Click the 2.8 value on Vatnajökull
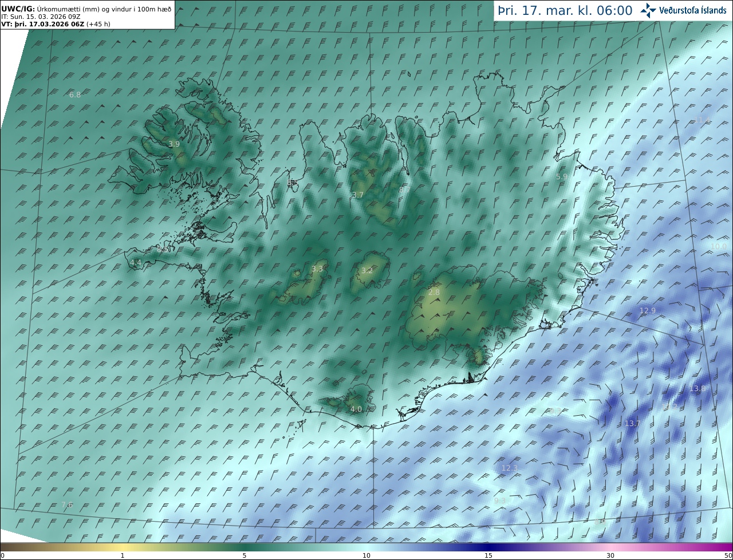Image resolution: width=733 pixels, height=560 pixels. [x=434, y=293]
